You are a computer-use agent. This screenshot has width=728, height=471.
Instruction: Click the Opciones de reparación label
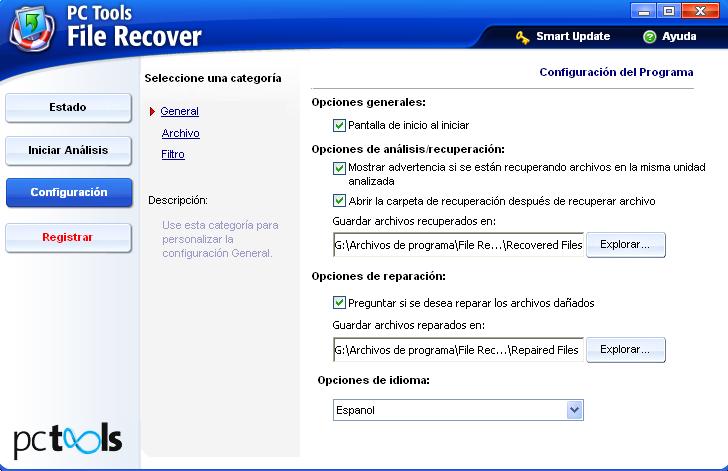378,276
